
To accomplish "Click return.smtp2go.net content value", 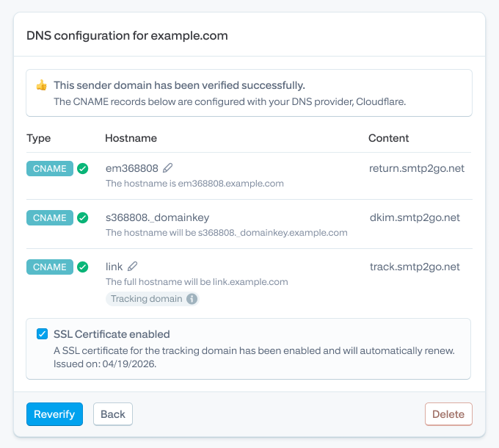I will pos(417,168).
